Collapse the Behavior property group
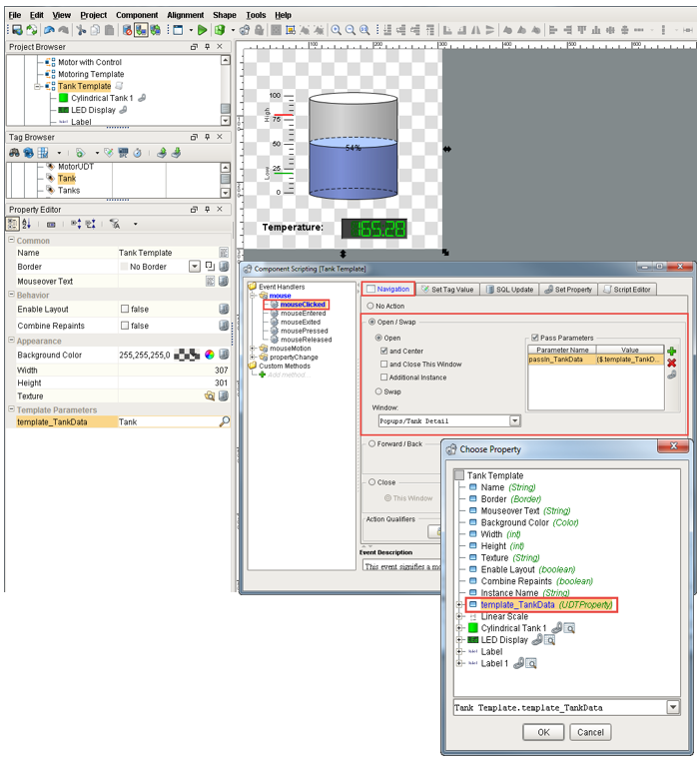Image resolution: width=700 pixels, height=765 pixels. click(x=11, y=295)
